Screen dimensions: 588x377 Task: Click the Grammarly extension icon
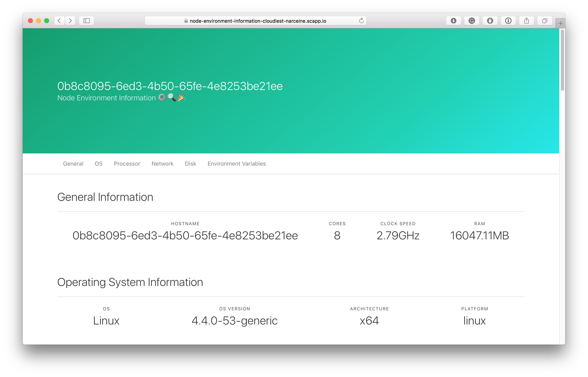(472, 21)
